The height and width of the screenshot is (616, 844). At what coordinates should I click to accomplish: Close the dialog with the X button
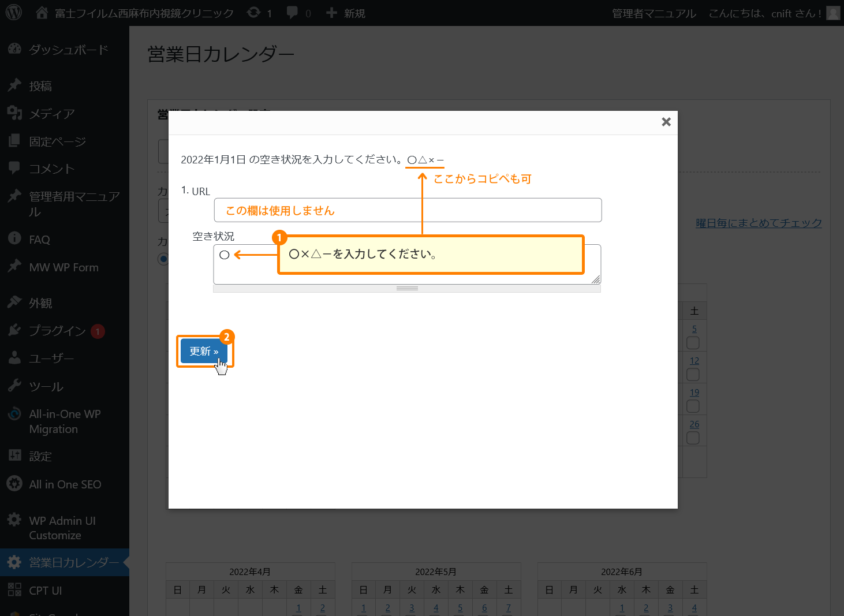point(666,122)
